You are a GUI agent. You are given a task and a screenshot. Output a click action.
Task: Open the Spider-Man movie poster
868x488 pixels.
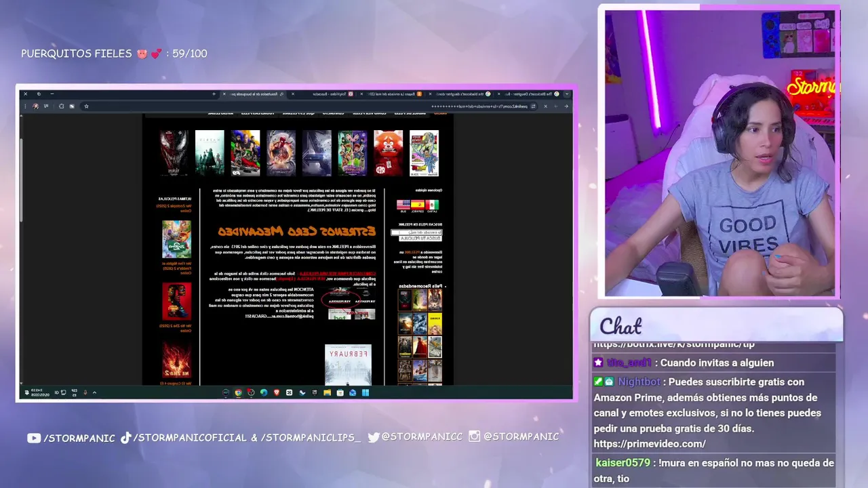(281, 153)
